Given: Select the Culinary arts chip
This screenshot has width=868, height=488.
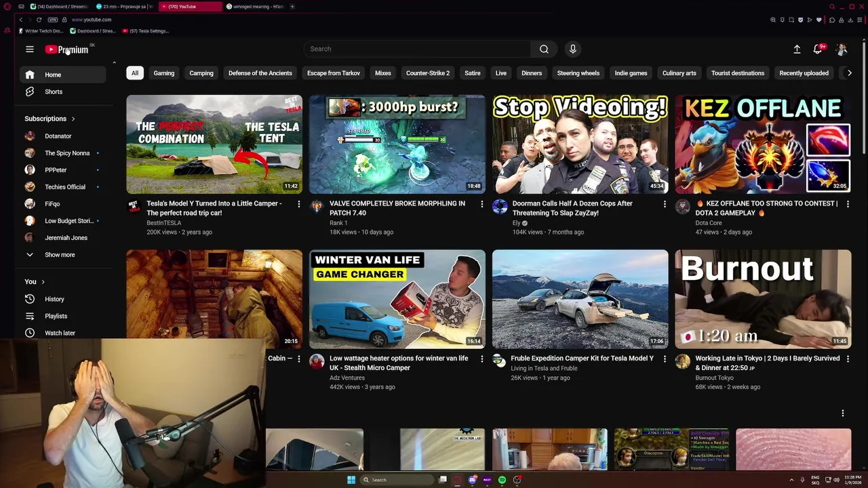Looking at the screenshot, I should click(x=679, y=73).
